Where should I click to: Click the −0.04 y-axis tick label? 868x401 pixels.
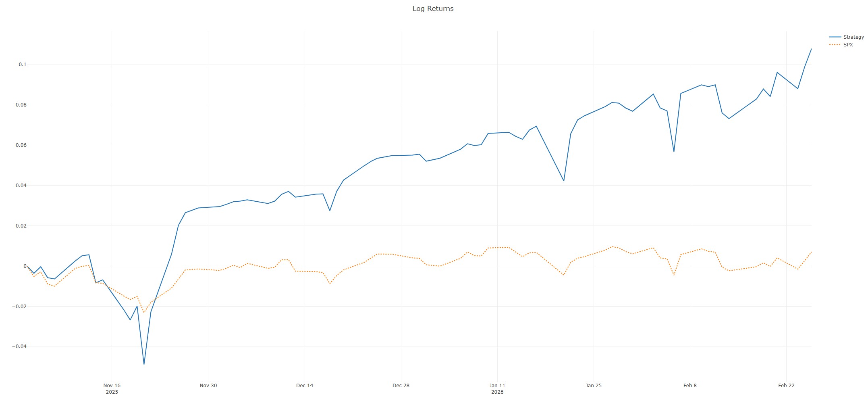click(x=19, y=347)
